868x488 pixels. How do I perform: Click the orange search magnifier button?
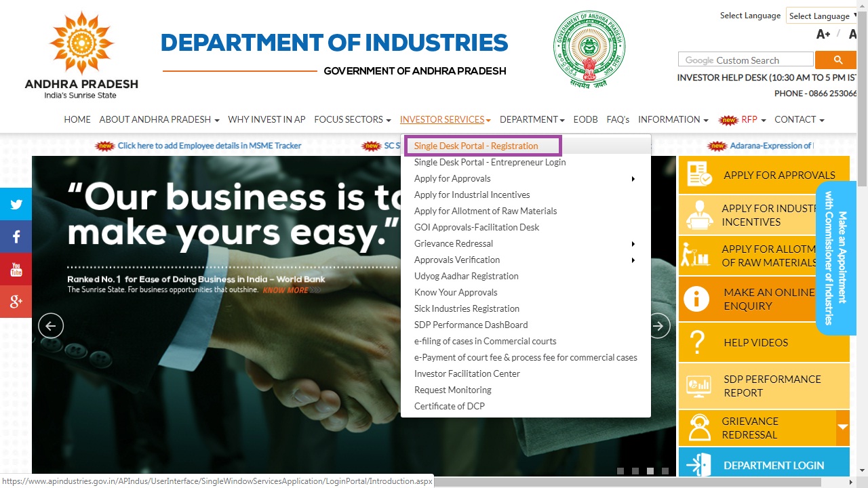point(838,60)
